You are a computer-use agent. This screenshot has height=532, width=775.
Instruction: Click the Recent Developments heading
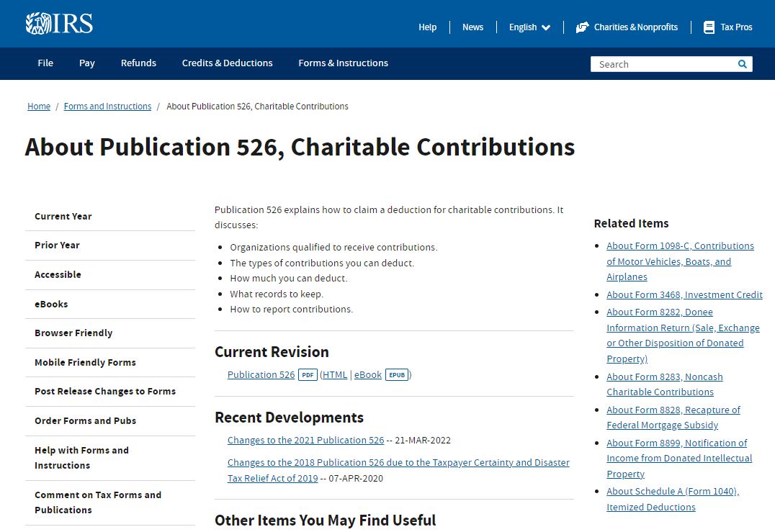pos(289,418)
